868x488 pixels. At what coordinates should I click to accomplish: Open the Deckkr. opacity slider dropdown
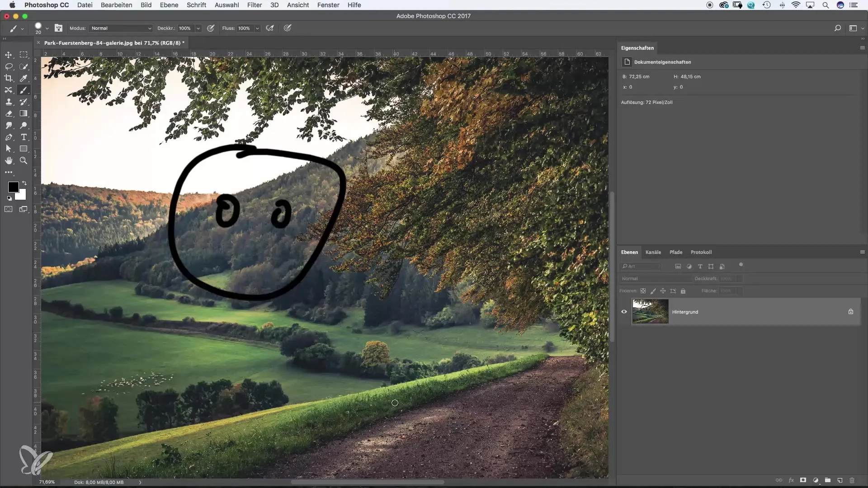click(x=198, y=28)
